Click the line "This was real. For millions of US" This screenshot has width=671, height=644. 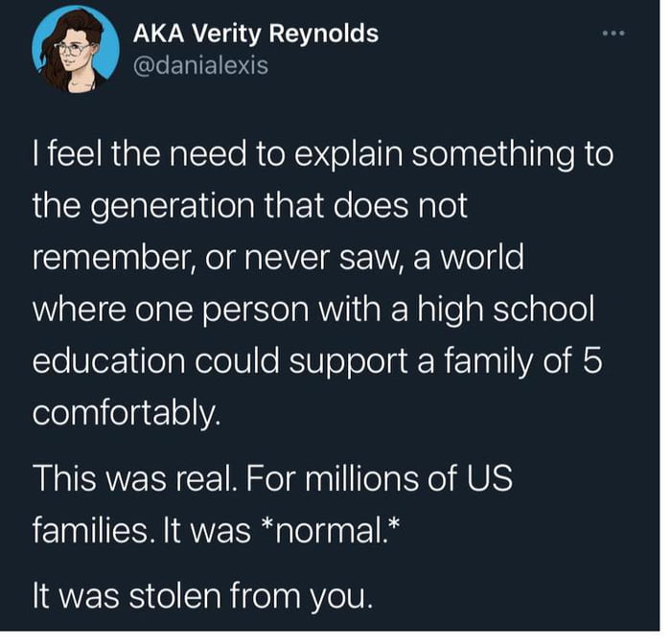coord(272,477)
